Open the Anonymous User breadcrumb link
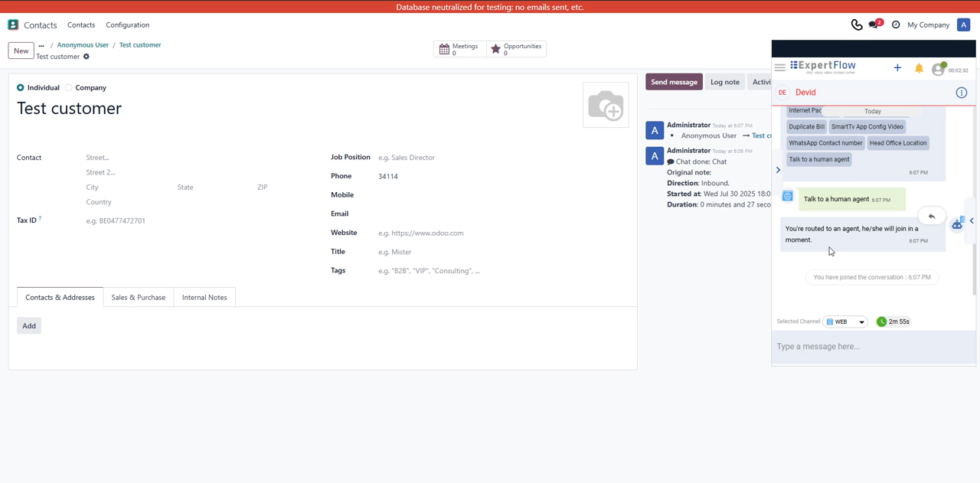The image size is (980, 483). click(83, 45)
